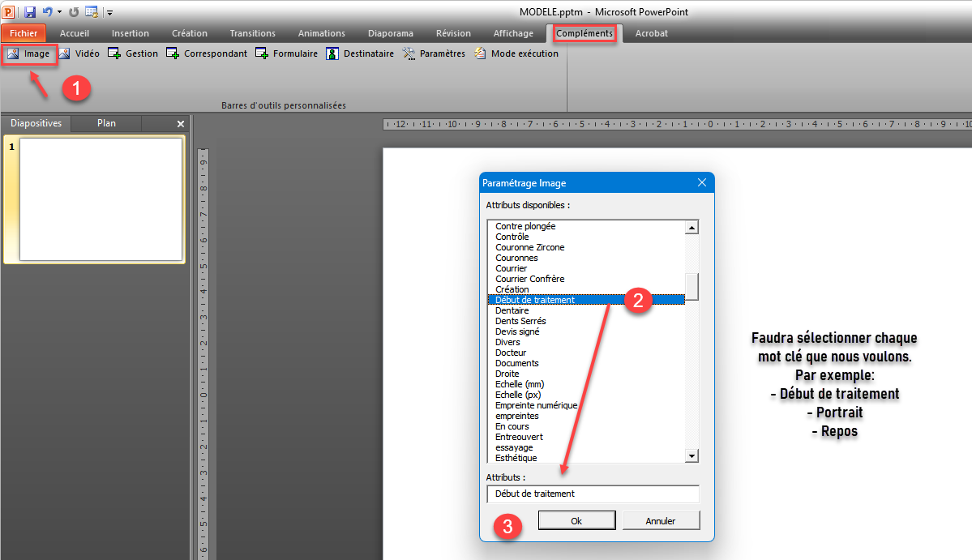This screenshot has height=560, width=972.
Task: Activate Mode exécution in the toolbar
Action: click(517, 53)
